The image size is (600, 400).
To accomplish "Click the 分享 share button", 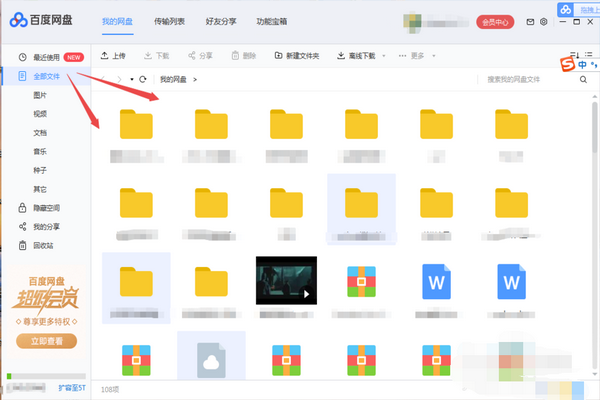I will point(200,56).
